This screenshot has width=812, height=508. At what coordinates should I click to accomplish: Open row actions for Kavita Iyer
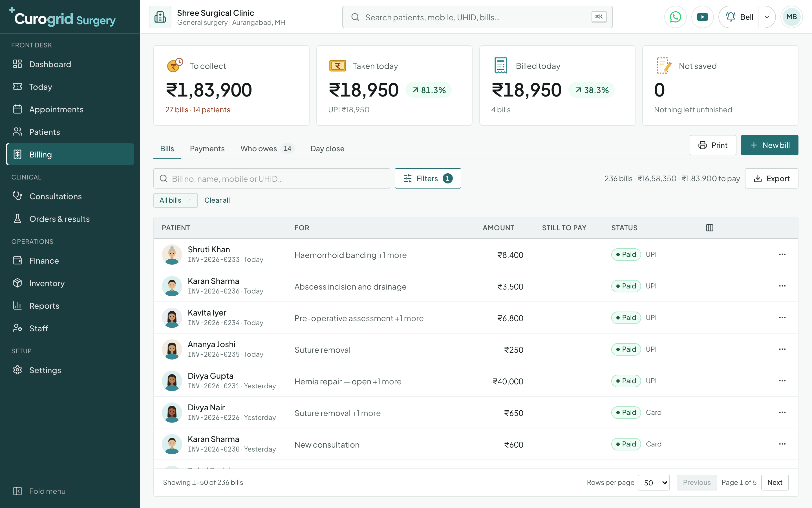coord(782,317)
